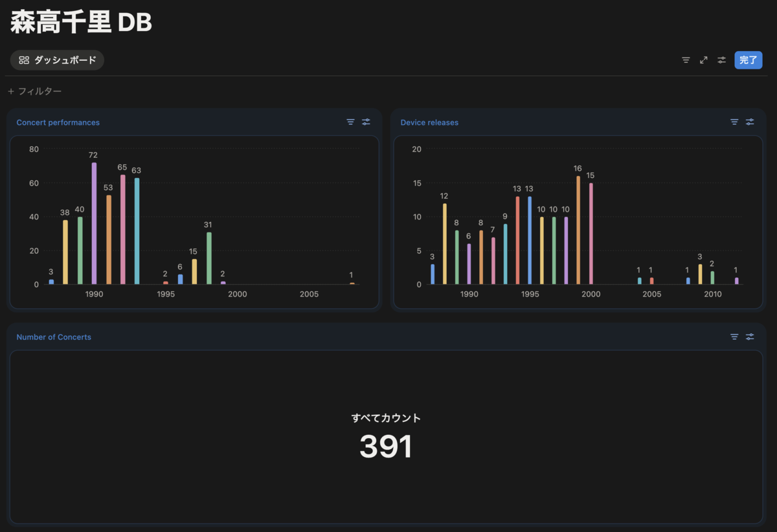
Task: Click the 391 total count value
Action: tap(386, 447)
